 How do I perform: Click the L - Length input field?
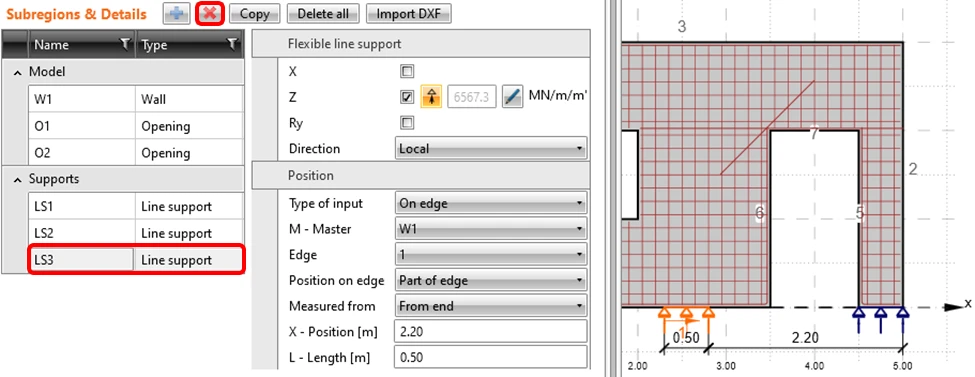(x=491, y=358)
